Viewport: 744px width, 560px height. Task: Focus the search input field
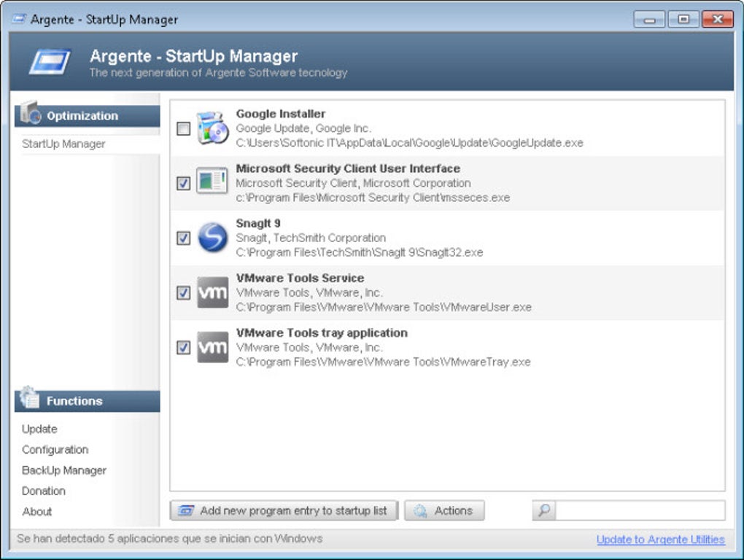click(640, 510)
